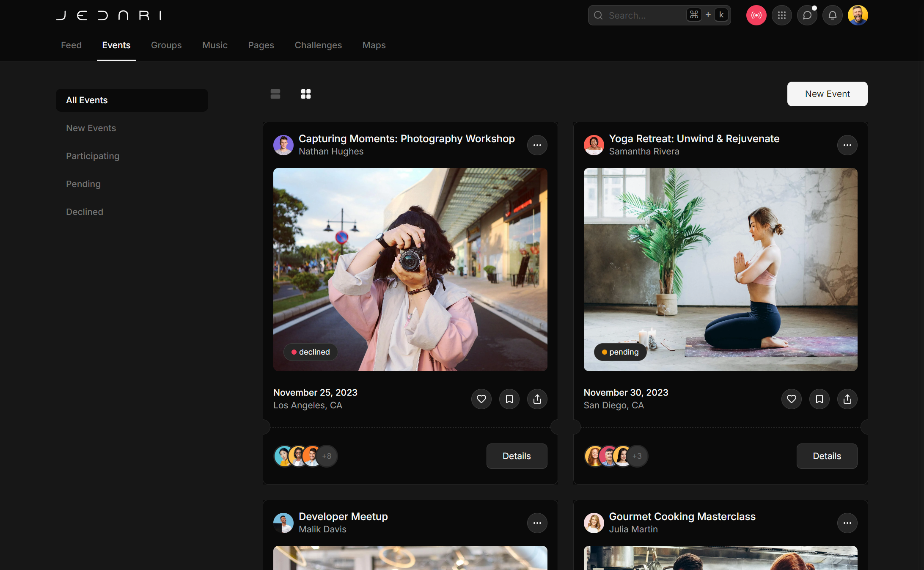
Task: Click Nathan Hughes' avatar
Action: click(283, 145)
